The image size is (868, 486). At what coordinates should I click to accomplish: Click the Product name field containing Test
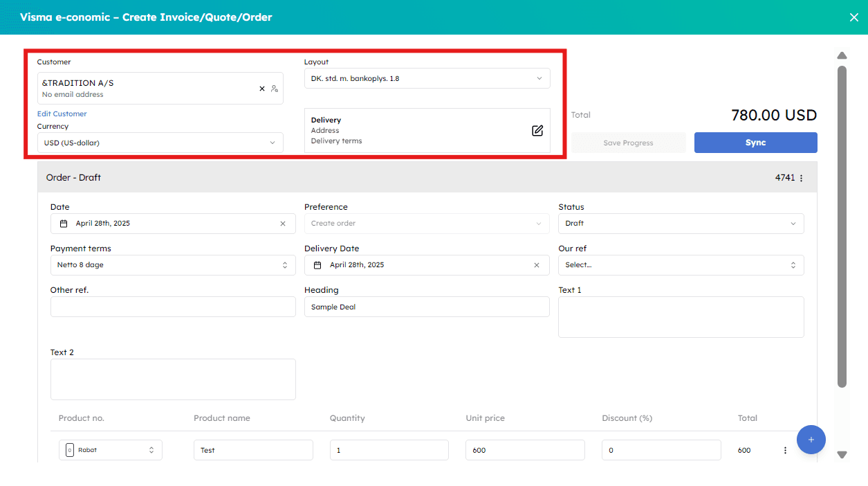click(253, 450)
